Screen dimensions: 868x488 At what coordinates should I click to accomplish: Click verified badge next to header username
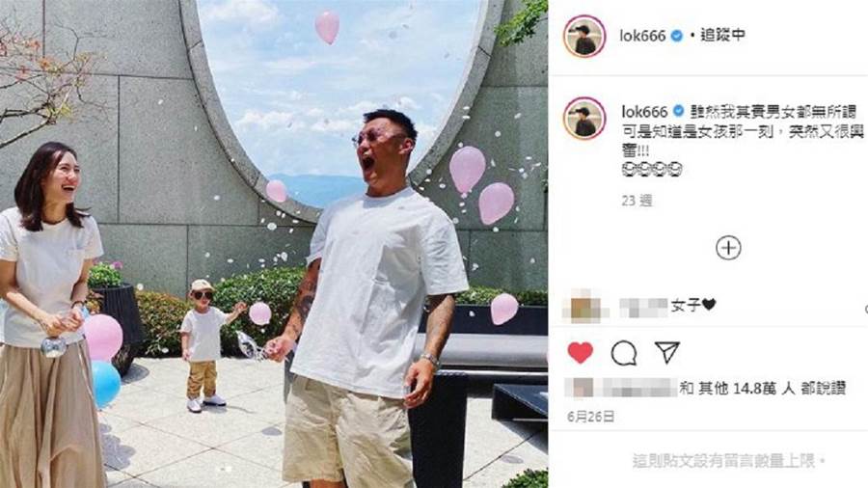(x=676, y=36)
